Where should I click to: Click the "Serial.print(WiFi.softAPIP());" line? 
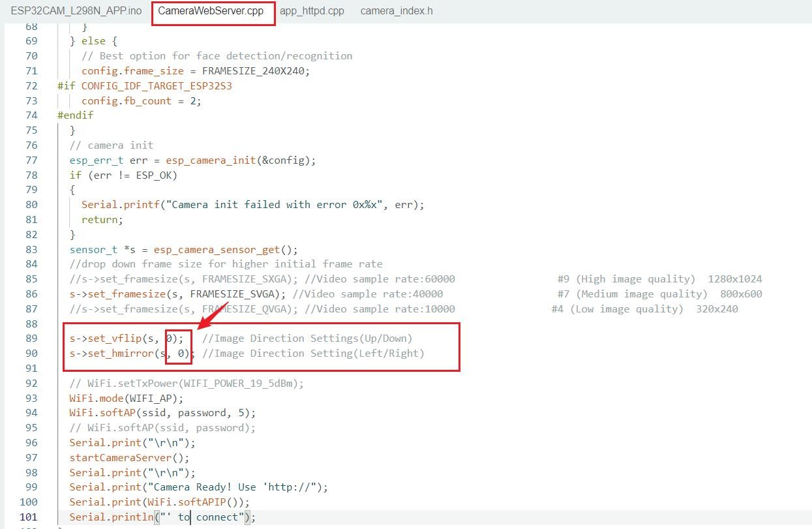(160, 502)
